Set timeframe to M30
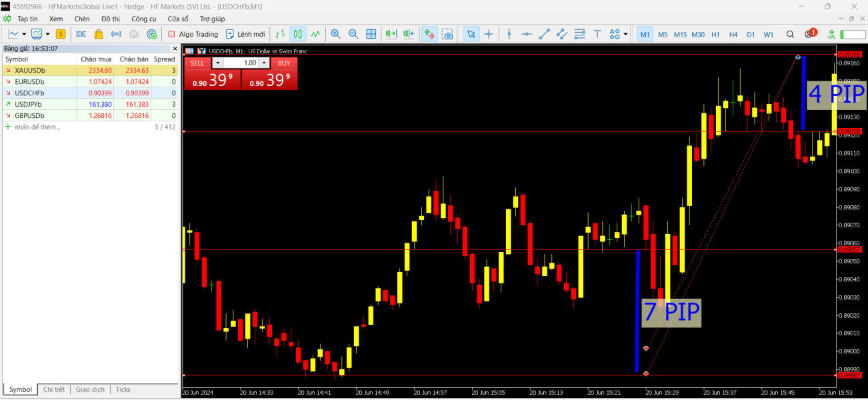Viewport: 868px width, 400px height. coord(698,34)
